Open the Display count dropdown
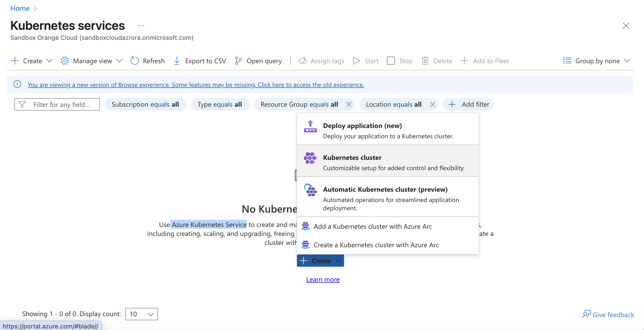 [141, 314]
